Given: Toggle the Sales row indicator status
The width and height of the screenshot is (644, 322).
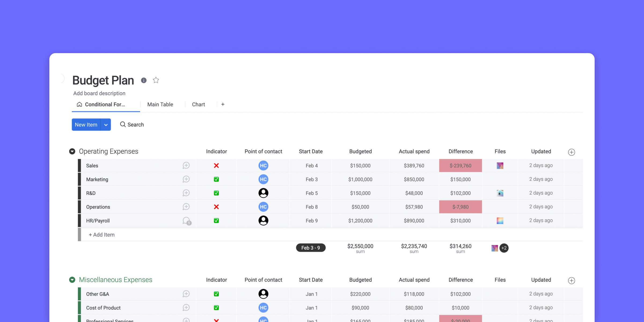Looking at the screenshot, I should click(x=216, y=165).
